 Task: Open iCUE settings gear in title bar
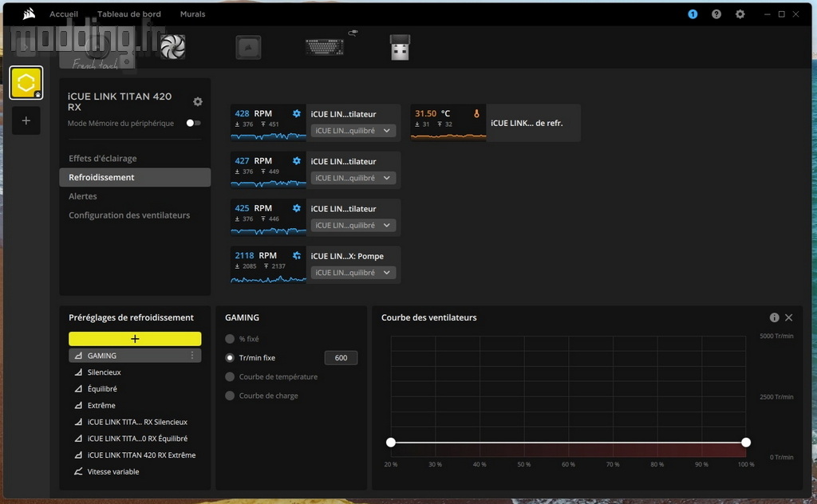pyautogui.click(x=740, y=14)
